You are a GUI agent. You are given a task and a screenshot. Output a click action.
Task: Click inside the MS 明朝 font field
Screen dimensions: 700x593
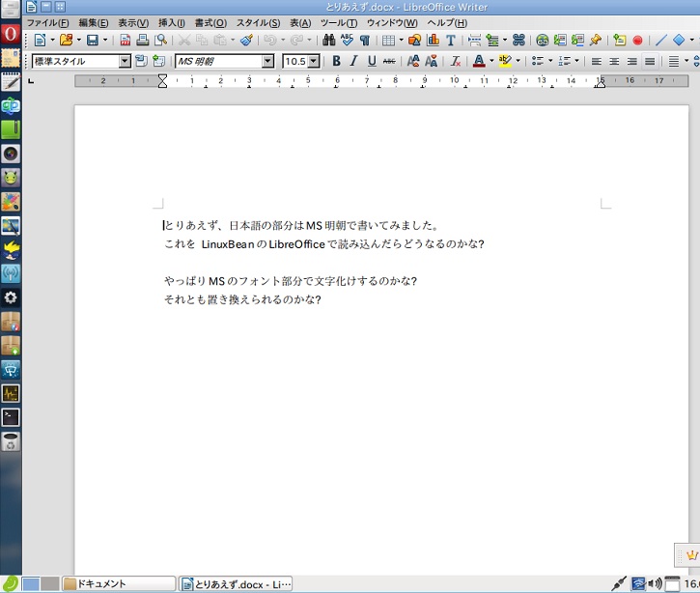pyautogui.click(x=219, y=61)
